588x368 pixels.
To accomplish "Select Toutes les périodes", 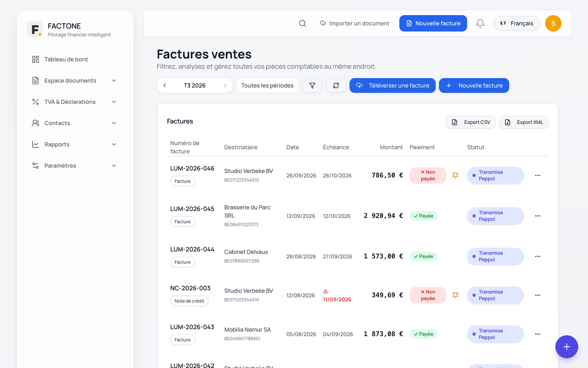I will pyautogui.click(x=267, y=85).
